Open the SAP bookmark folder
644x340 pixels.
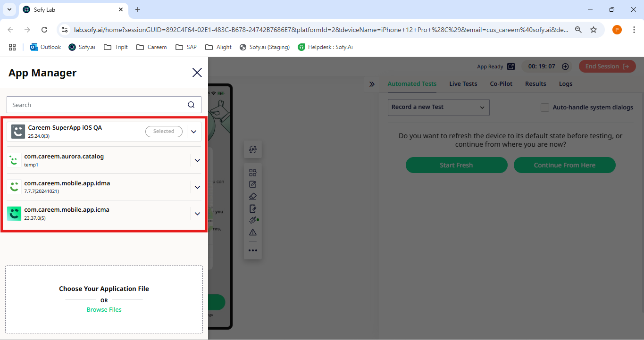click(x=186, y=47)
